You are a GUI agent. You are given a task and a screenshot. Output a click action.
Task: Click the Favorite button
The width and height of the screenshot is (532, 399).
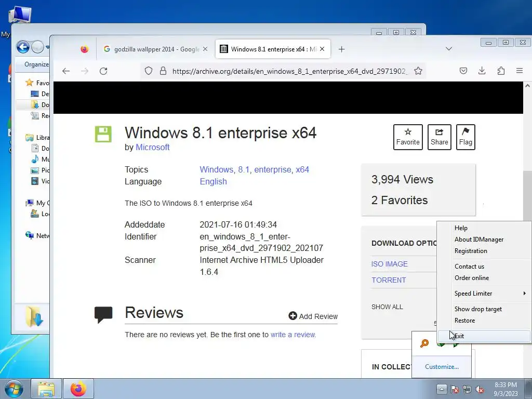408,137
